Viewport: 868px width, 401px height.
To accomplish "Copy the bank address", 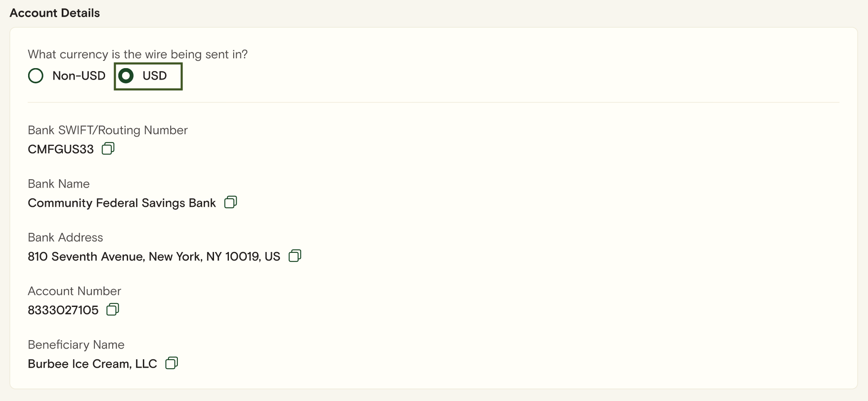I will 295,256.
